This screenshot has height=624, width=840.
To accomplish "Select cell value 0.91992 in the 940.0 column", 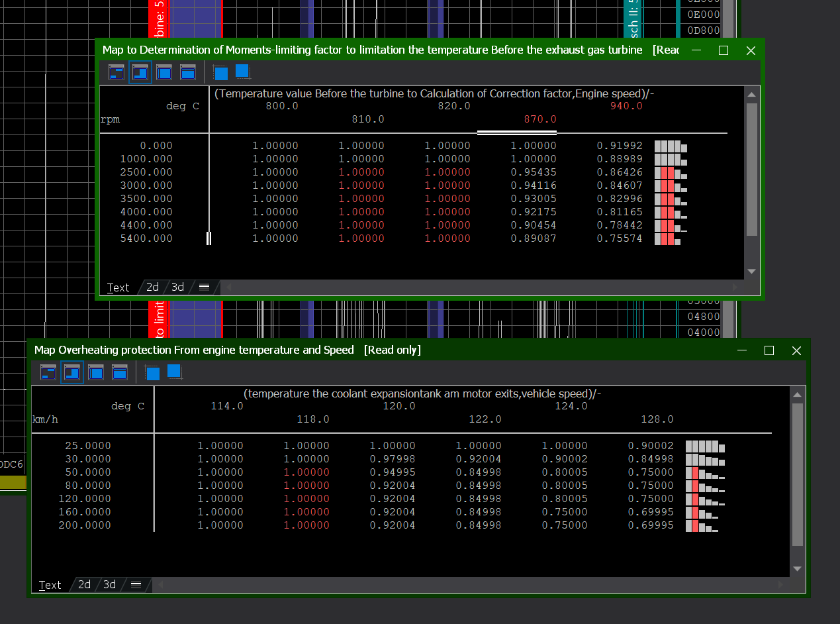I will tap(620, 146).
